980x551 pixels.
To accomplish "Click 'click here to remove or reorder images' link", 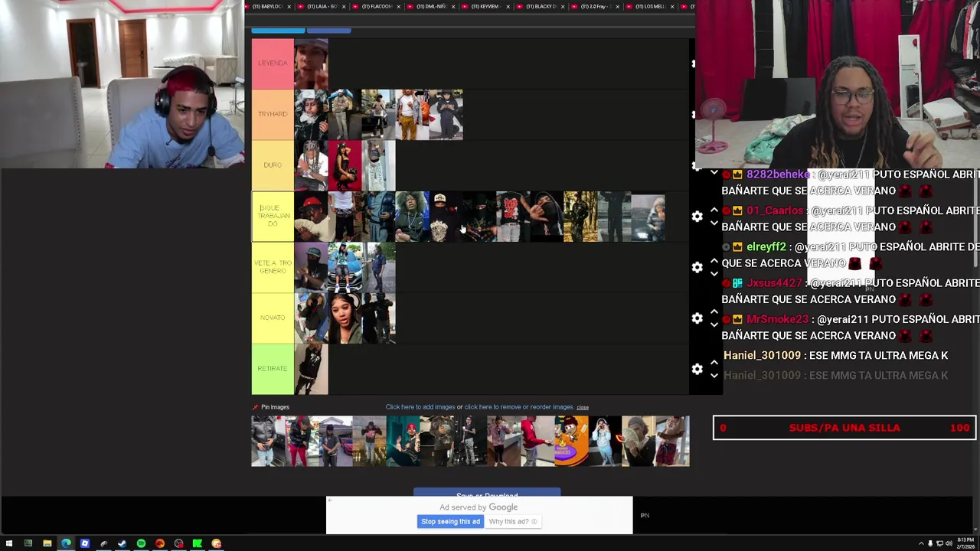I will pos(518,407).
